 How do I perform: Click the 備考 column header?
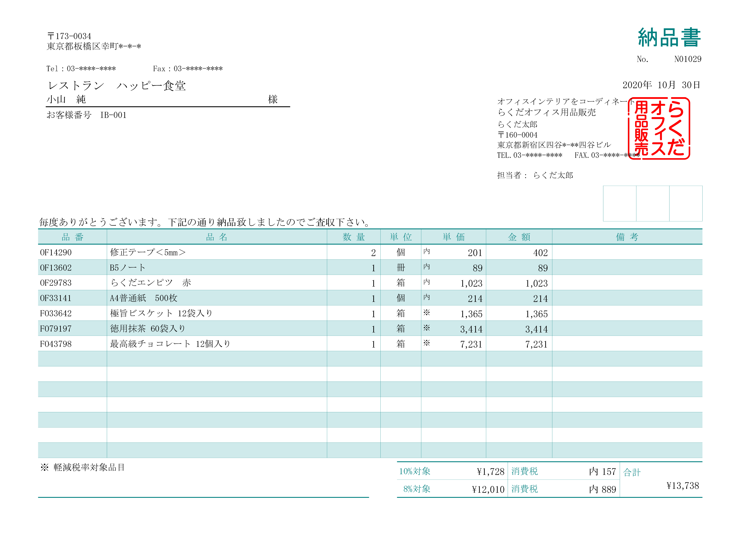[x=627, y=237]
